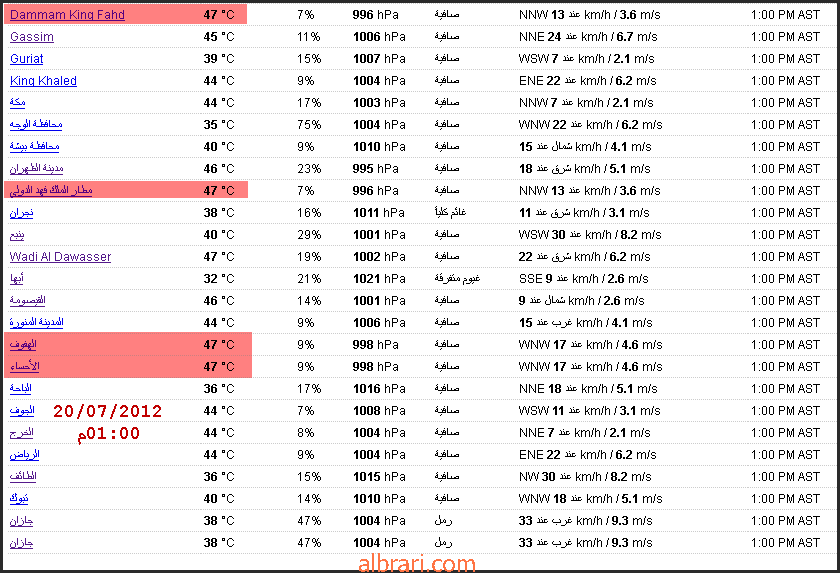Click the نجران station link
Image resolution: width=840 pixels, height=573 pixels.
[21, 213]
